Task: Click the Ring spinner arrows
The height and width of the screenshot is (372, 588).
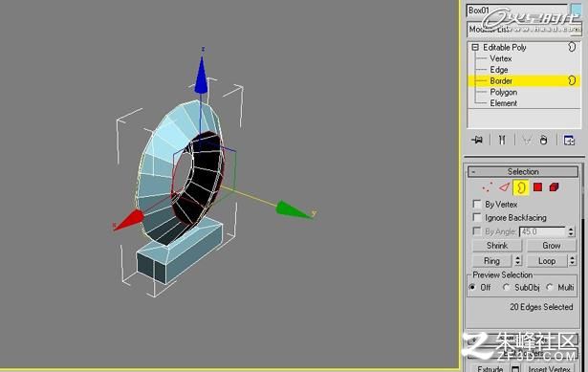Action: (x=517, y=261)
